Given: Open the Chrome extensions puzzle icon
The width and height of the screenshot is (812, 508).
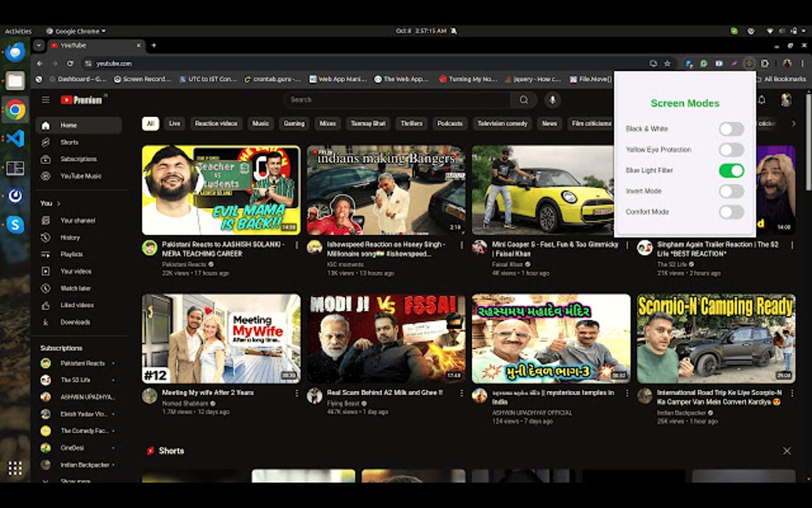Looking at the screenshot, I should [765, 64].
